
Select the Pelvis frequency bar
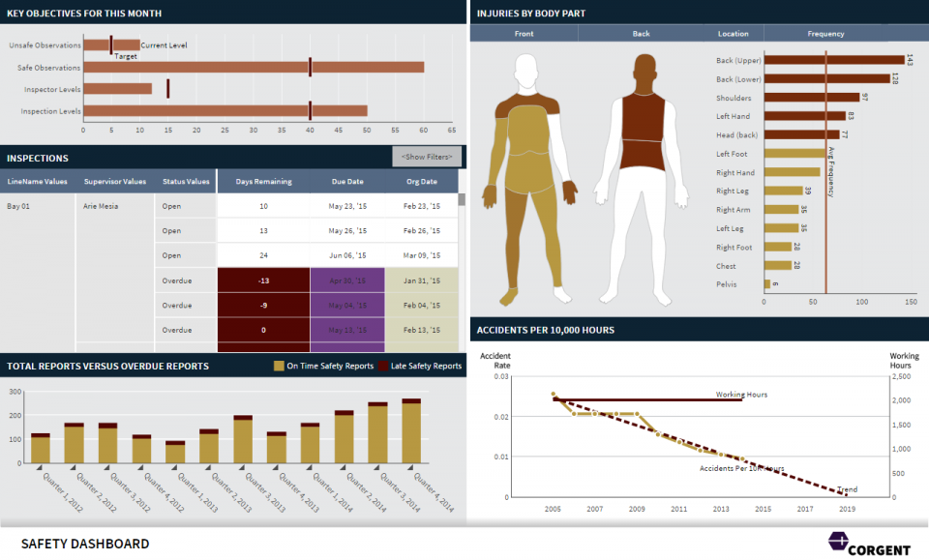tap(767, 284)
